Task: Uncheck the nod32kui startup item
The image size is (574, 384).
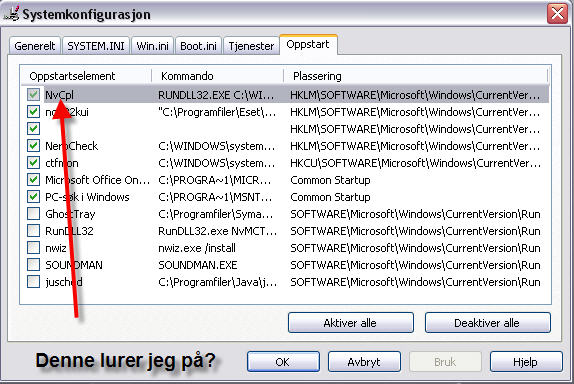Action: [x=33, y=112]
